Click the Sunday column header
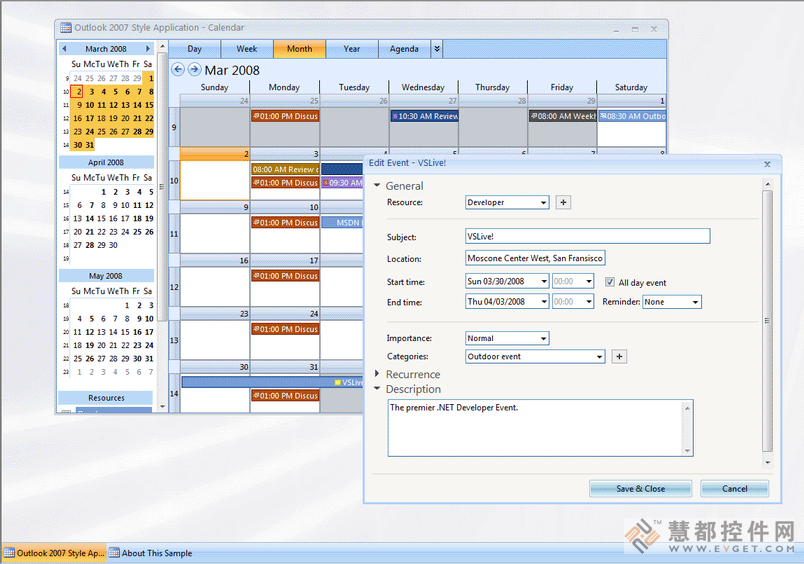Viewport: 804px width, 564px height. click(x=214, y=87)
